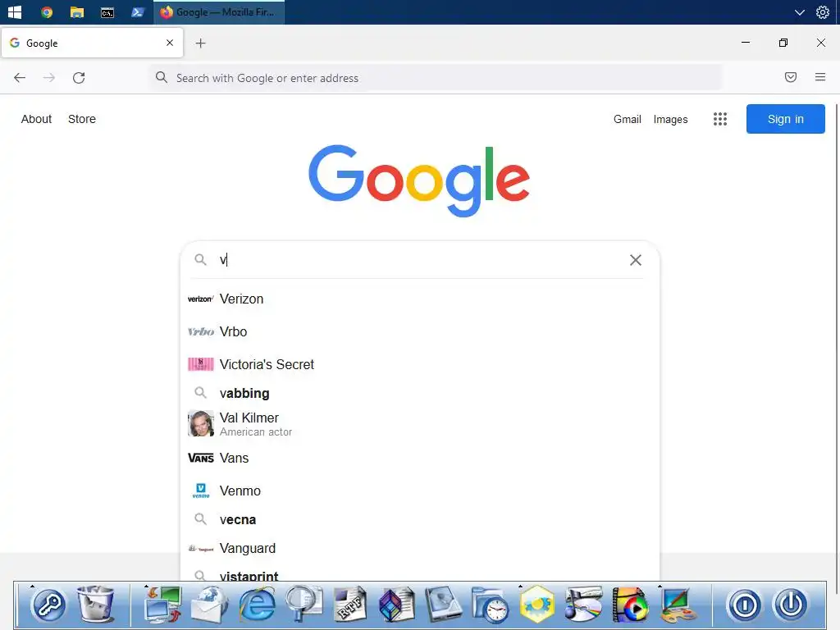Open the Google apps grid
This screenshot has height=630, width=840.
point(720,119)
